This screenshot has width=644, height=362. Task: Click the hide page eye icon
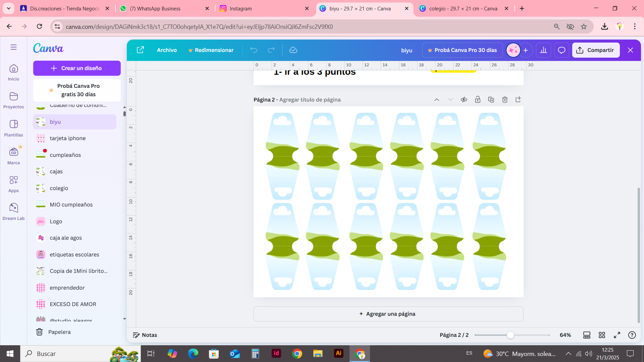(464, 100)
